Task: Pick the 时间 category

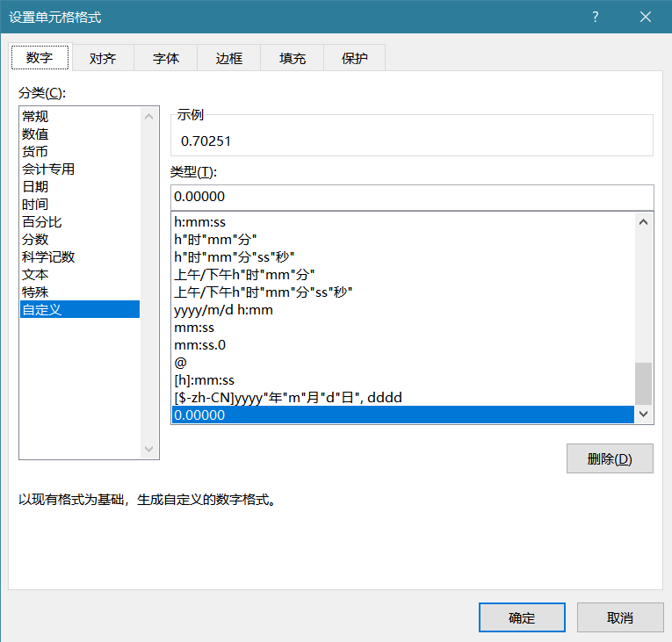Action: point(80,204)
